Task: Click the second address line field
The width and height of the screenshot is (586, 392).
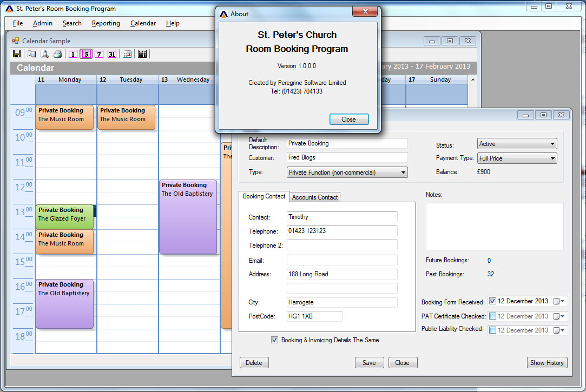Action: point(342,288)
